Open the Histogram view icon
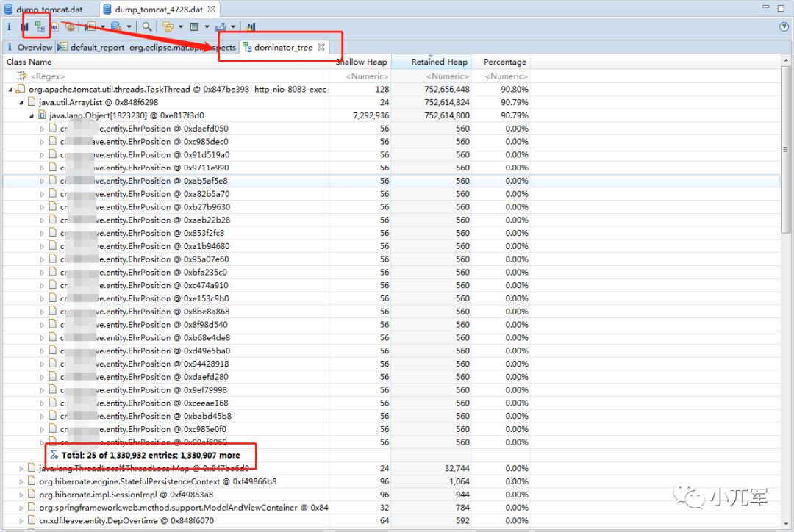The height and width of the screenshot is (532, 794). [x=24, y=27]
